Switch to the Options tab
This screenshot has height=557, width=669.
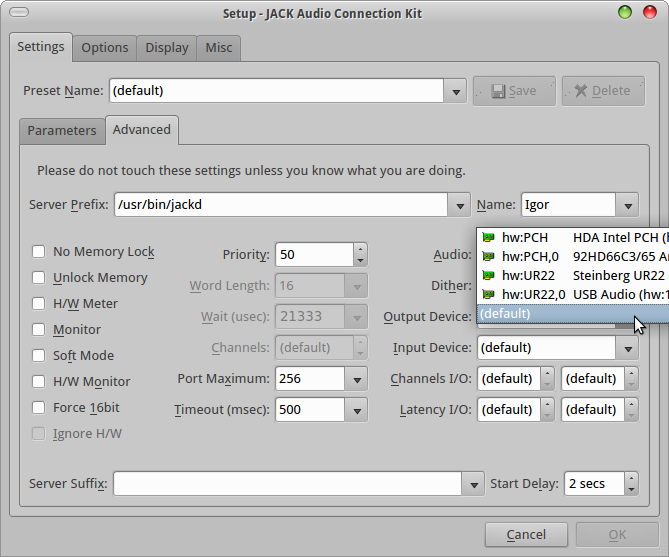coord(105,48)
